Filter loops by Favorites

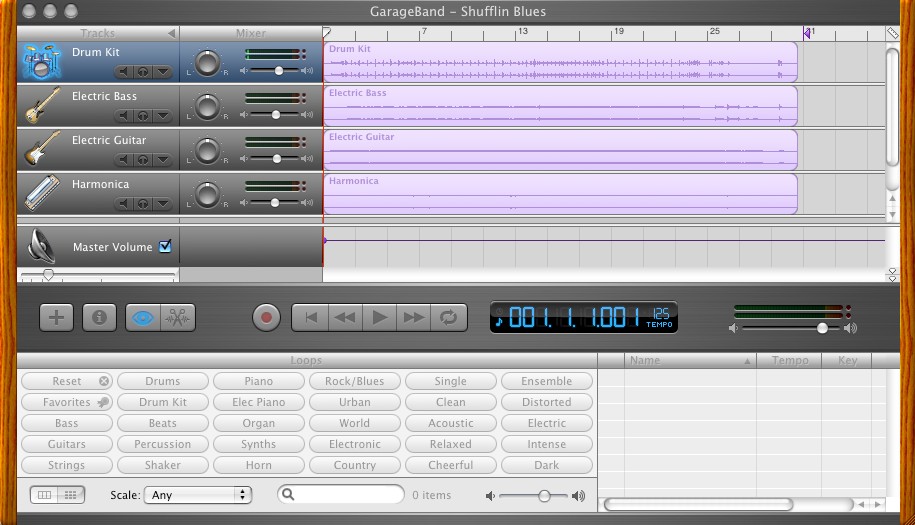67,402
